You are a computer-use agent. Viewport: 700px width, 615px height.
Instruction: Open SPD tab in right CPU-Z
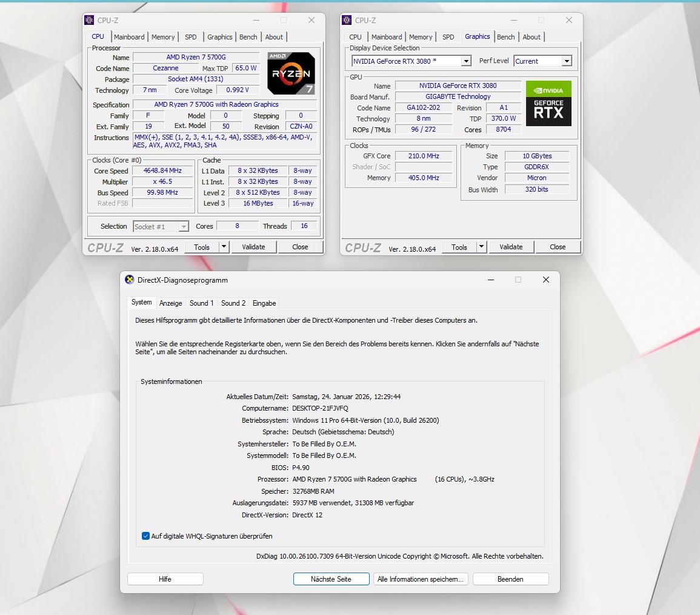coord(448,37)
